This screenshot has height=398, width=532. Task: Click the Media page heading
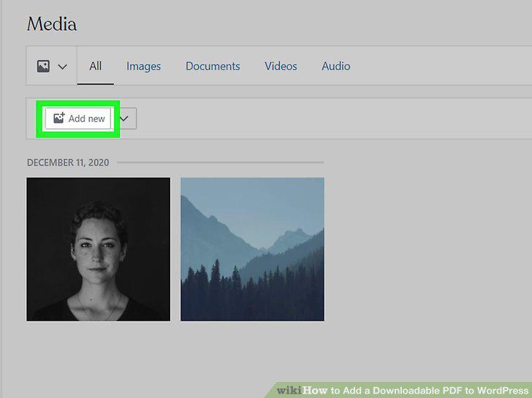(x=52, y=24)
